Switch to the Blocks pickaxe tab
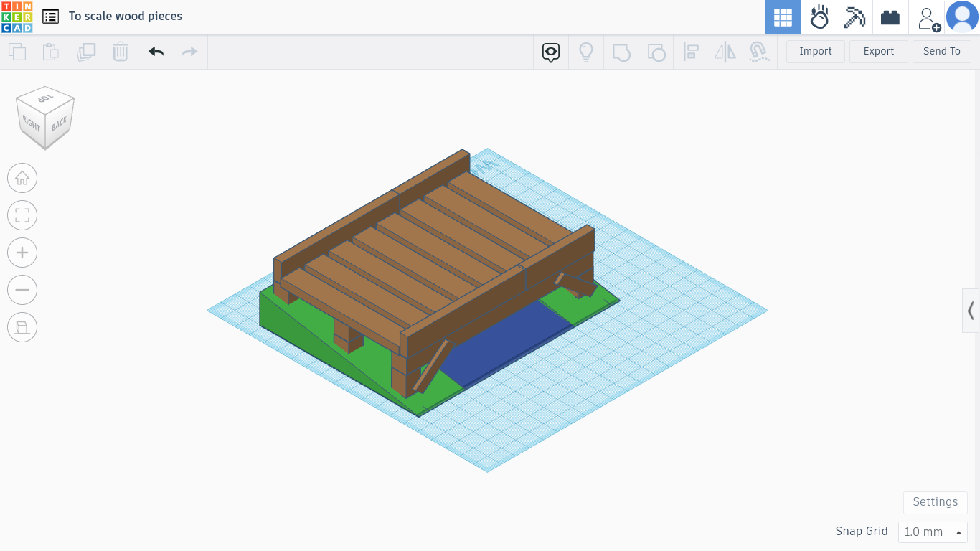Screen dimensions: 980x551 (854, 17)
